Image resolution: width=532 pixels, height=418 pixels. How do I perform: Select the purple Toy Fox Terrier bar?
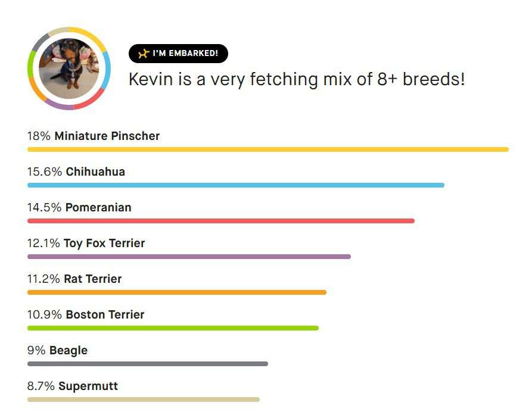(x=189, y=257)
